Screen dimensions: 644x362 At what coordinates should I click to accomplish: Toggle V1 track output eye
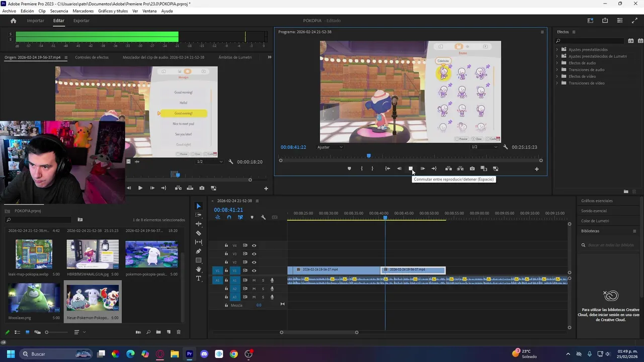[254, 270]
